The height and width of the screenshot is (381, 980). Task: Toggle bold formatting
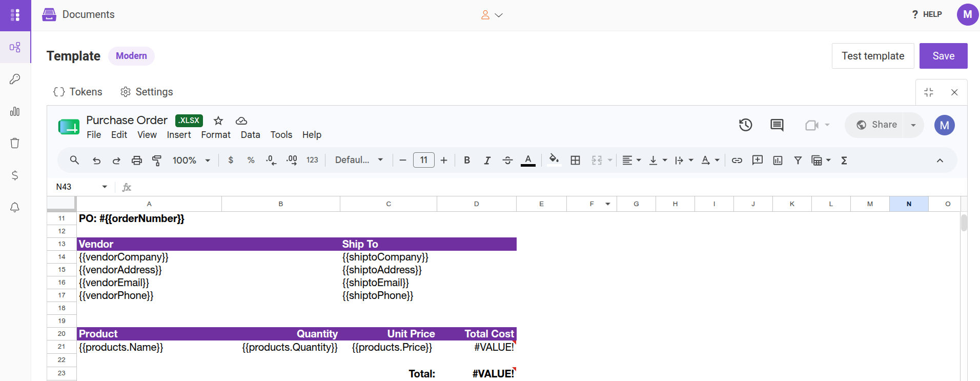[467, 160]
